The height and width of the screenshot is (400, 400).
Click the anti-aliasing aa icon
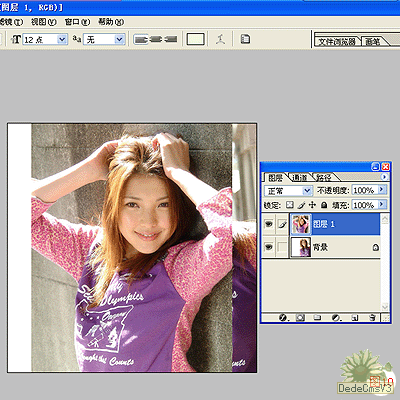click(x=77, y=39)
